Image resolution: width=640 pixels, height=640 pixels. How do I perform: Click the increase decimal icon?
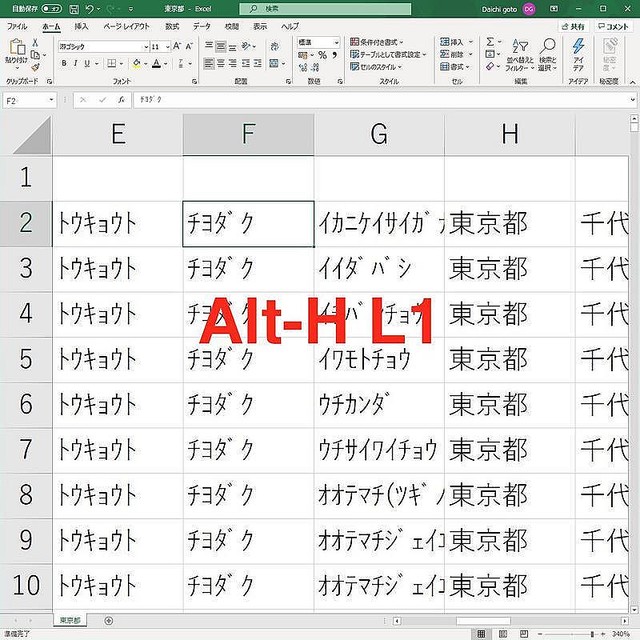tap(302, 68)
